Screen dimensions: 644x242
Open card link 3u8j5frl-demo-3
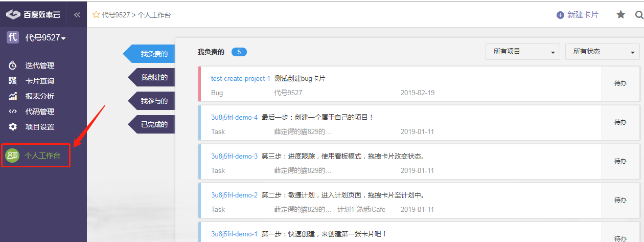coord(235,156)
